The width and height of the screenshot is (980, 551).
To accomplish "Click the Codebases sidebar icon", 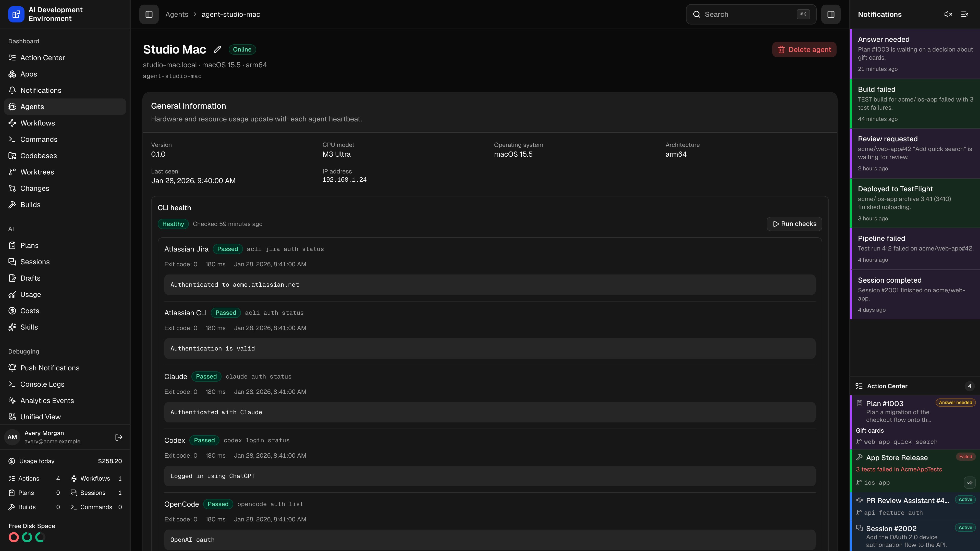I will tap(12, 156).
